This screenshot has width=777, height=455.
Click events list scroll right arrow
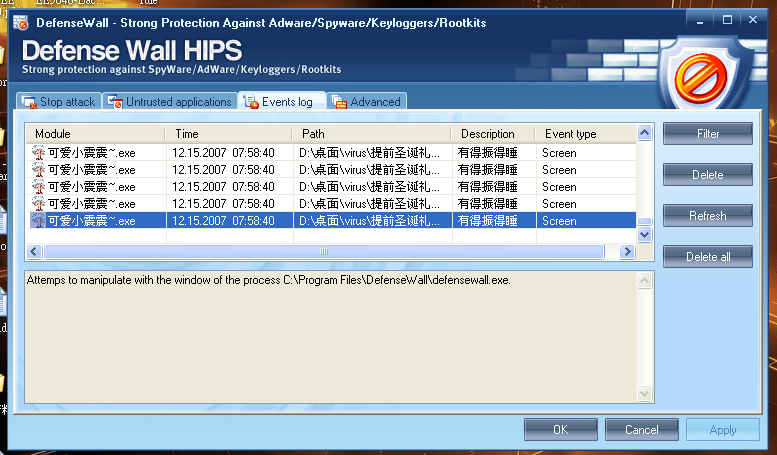click(x=627, y=251)
